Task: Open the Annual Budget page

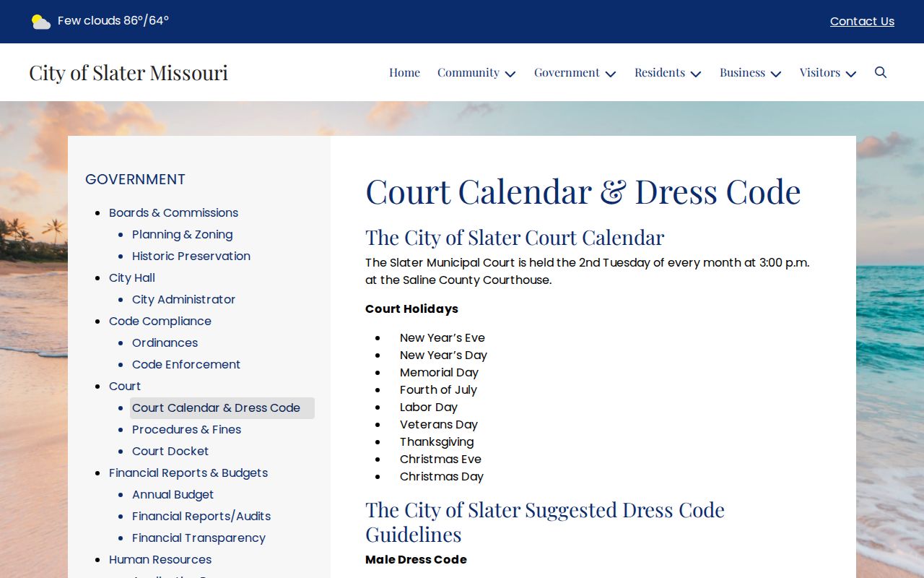Action: (173, 494)
